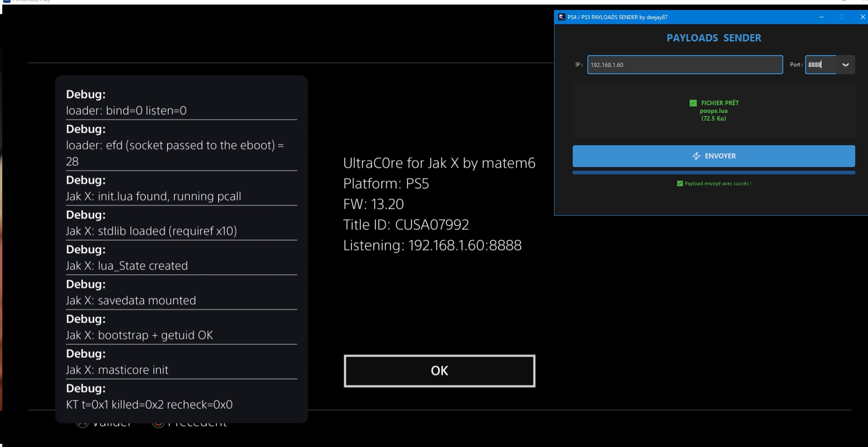Click the 'FICHIER PRÊT' status text
Image resolution: width=868 pixels, height=447 pixels.
(x=720, y=103)
